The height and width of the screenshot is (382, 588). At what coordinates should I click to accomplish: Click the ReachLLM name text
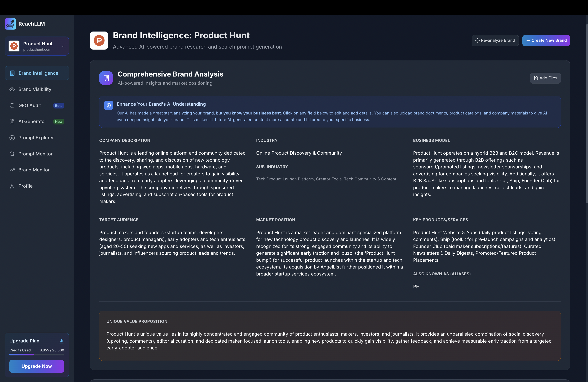32,24
